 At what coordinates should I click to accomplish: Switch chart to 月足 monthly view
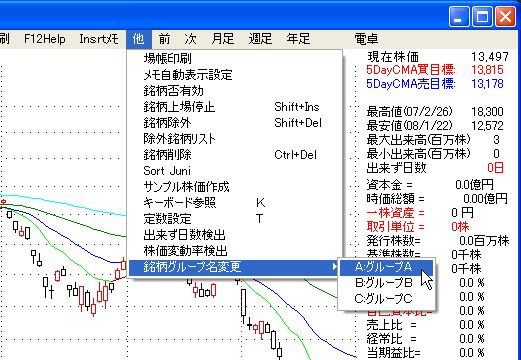pos(223,39)
